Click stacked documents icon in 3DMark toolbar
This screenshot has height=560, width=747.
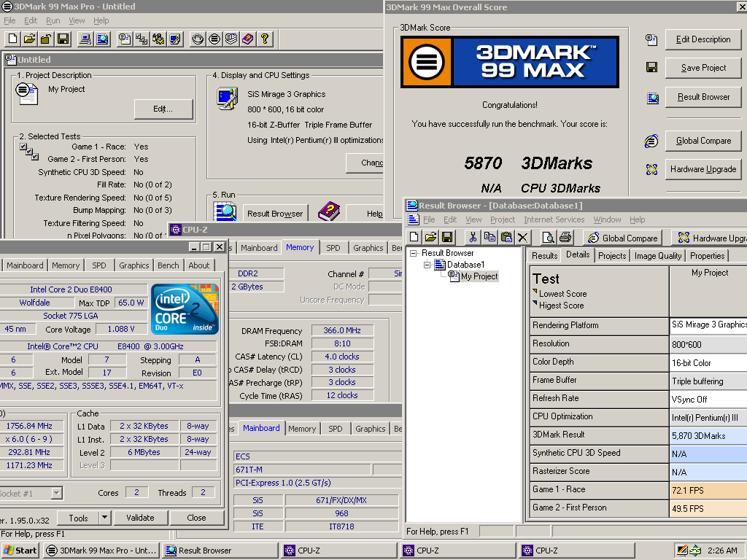(x=231, y=39)
